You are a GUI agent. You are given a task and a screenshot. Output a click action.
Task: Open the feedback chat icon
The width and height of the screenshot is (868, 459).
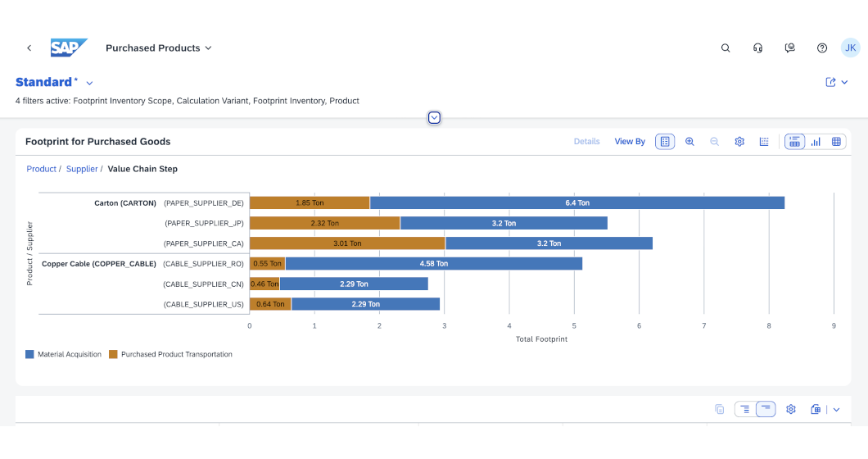789,48
